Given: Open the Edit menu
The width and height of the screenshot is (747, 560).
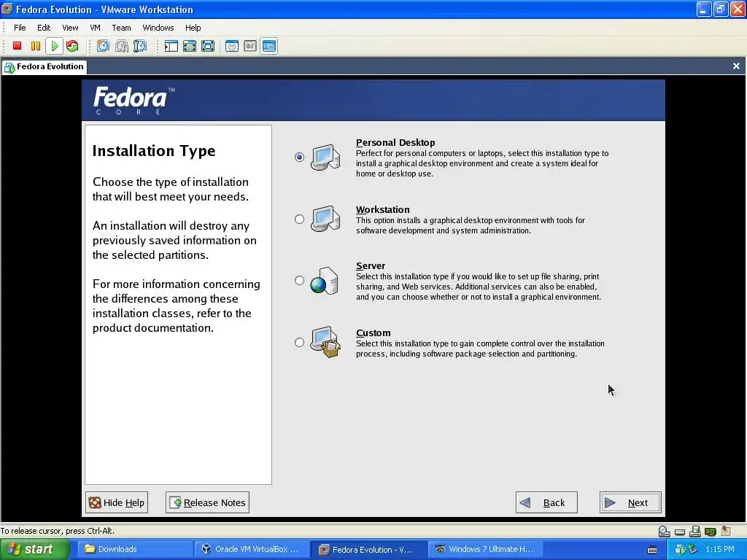Looking at the screenshot, I should 44,28.
